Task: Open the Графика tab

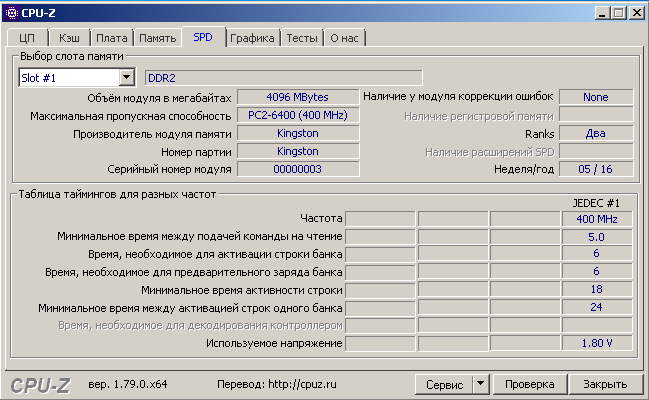Action: 252,38
